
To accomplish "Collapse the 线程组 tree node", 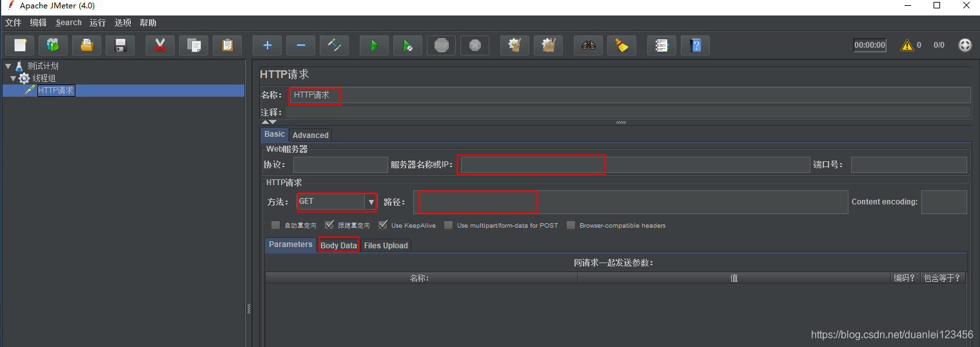I will 14,78.
